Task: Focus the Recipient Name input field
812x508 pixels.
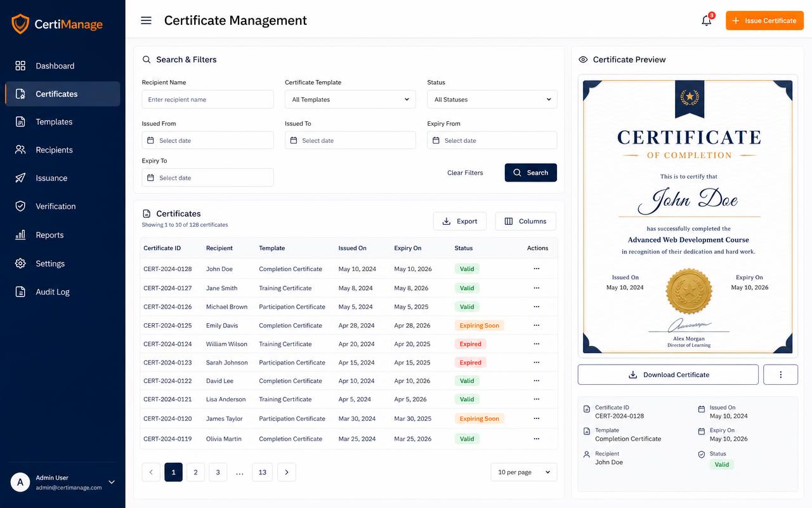Action: 207,99
